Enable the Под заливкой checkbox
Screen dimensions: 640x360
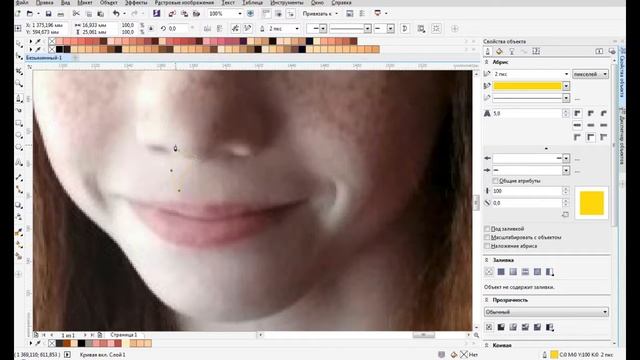[x=487, y=229]
